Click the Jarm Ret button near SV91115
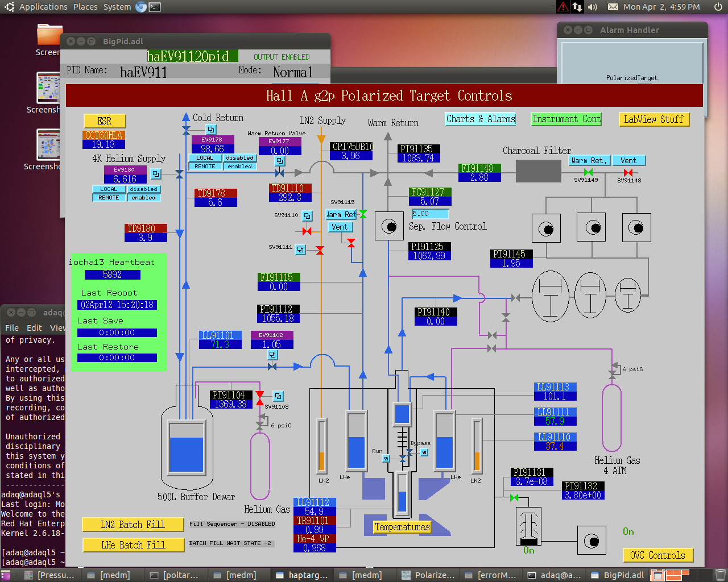Viewport: 728px width, 582px height. pyautogui.click(x=341, y=214)
